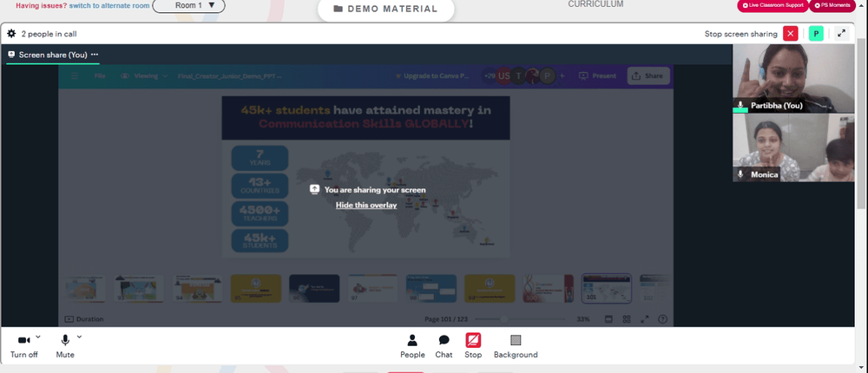The height and width of the screenshot is (373, 868).
Task: Click the T collaborator avatar
Action: click(518, 75)
